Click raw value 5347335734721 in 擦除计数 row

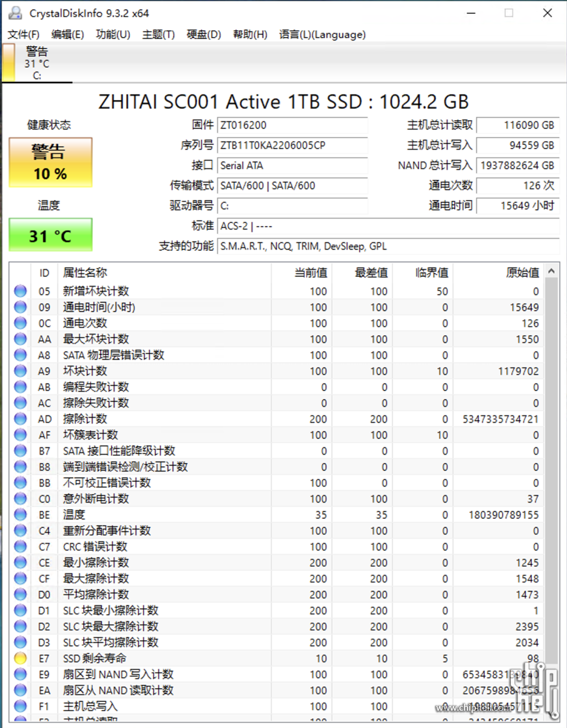(x=500, y=419)
